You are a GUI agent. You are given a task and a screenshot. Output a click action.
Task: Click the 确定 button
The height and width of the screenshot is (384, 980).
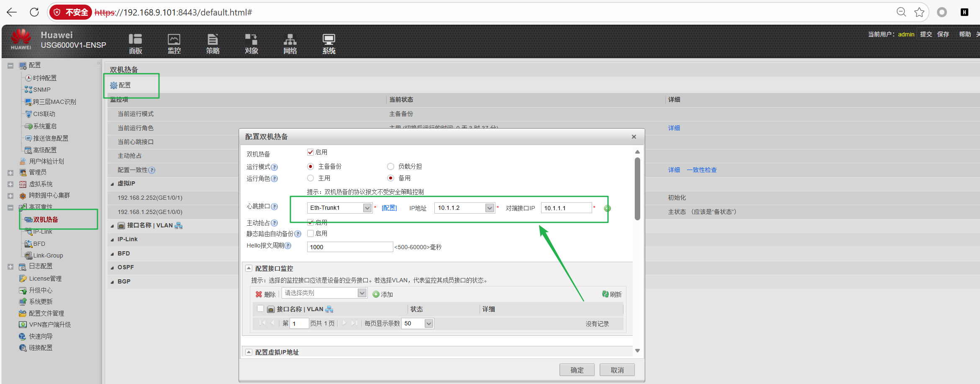pyautogui.click(x=577, y=370)
